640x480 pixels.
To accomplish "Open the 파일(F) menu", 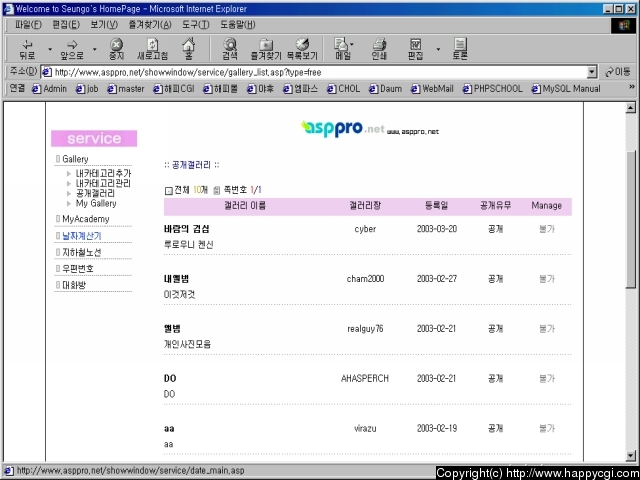I will pos(28,25).
